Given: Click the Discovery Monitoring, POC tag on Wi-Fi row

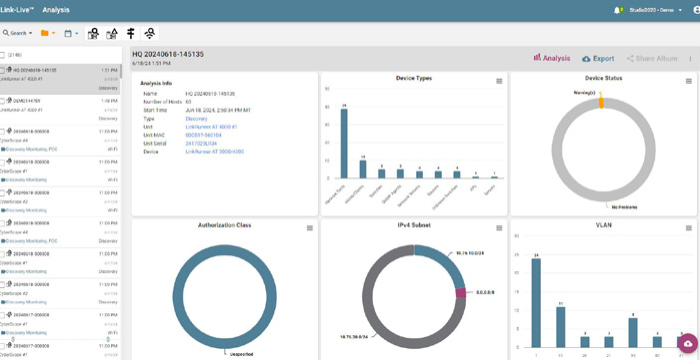Looking at the screenshot, I should click(x=32, y=149).
